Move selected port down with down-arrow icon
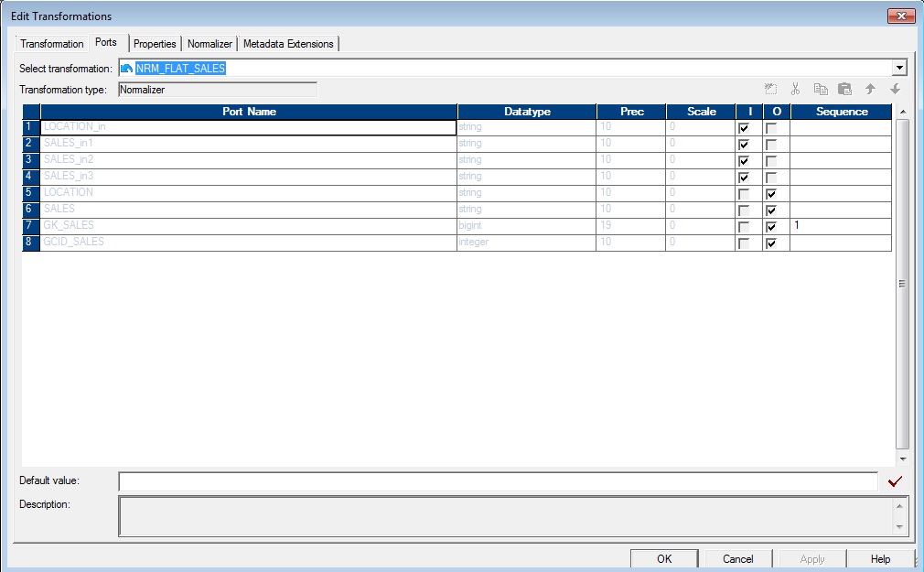Image resolution: width=924 pixels, height=572 pixels. pos(897,89)
